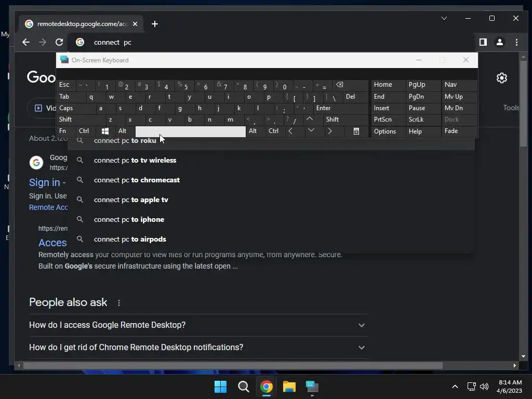The image size is (532, 399).
Task: Select suggestion connect pc to tv wireless
Action: (x=271, y=160)
